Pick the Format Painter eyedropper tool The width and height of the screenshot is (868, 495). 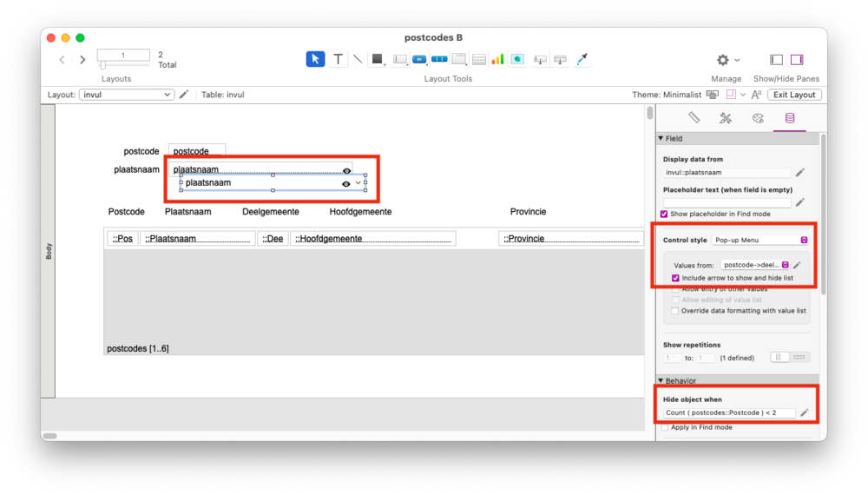(x=582, y=59)
